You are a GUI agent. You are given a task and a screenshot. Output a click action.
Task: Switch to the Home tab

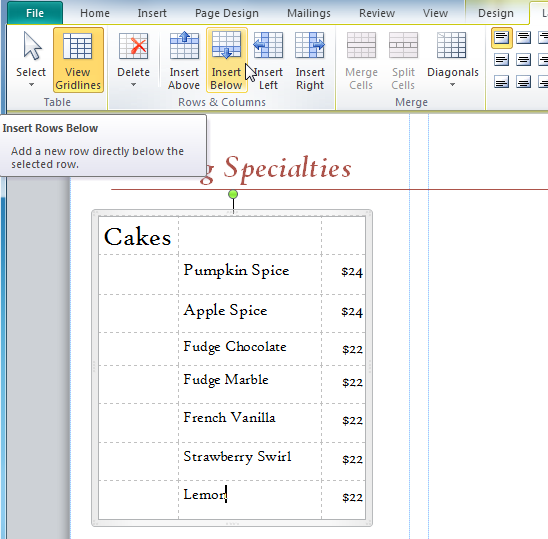coord(95,13)
